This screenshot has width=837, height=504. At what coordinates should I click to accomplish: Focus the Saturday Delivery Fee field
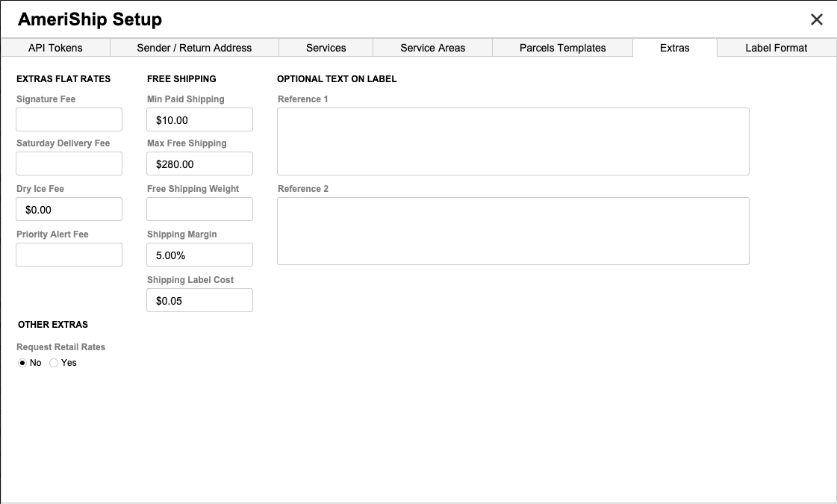(69, 164)
